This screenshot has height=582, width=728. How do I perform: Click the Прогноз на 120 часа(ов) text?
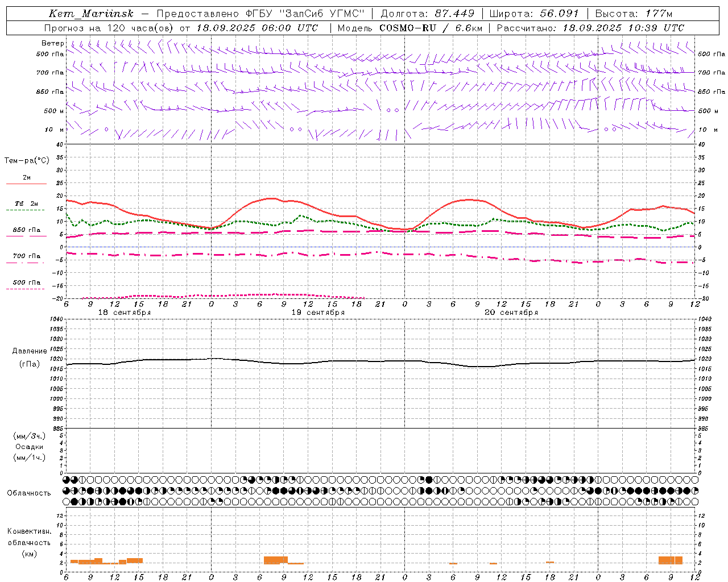pyautogui.click(x=110, y=28)
